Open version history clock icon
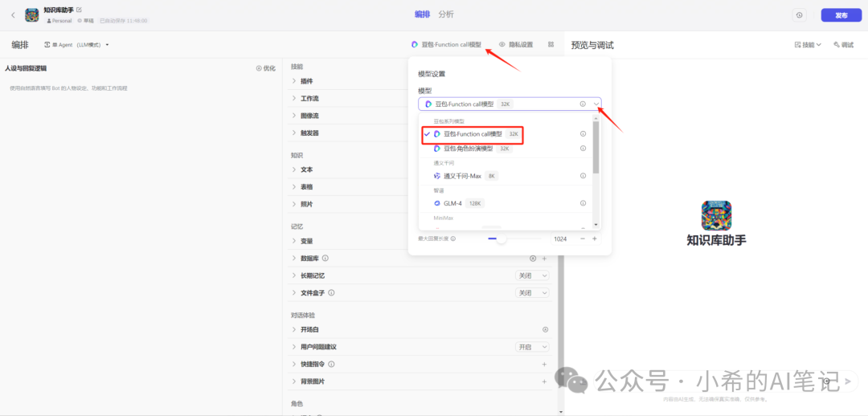Screen dimensions: 868x416 (799, 15)
